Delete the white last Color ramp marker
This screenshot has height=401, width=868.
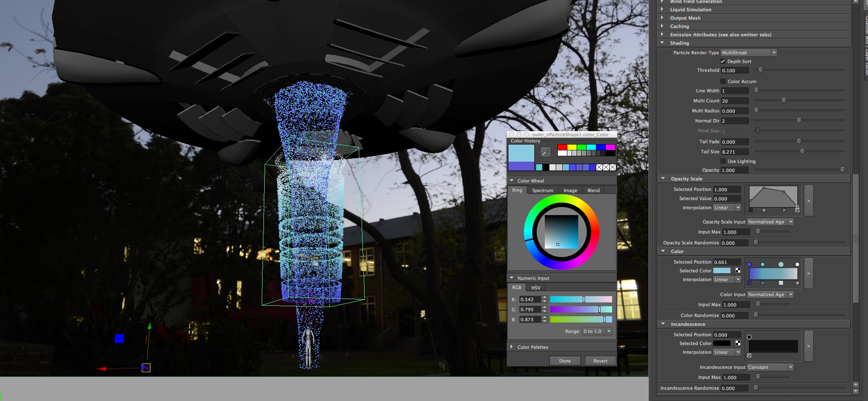pyautogui.click(x=797, y=283)
